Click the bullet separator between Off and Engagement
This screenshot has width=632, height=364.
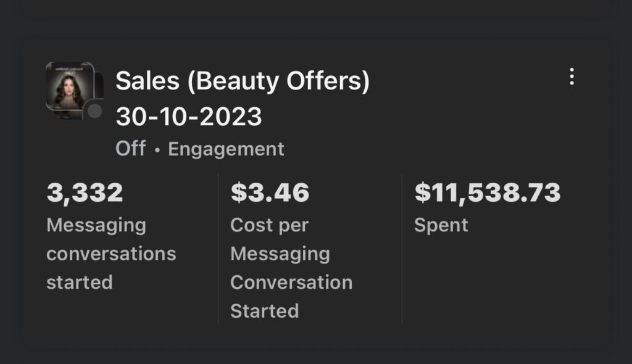coord(157,150)
